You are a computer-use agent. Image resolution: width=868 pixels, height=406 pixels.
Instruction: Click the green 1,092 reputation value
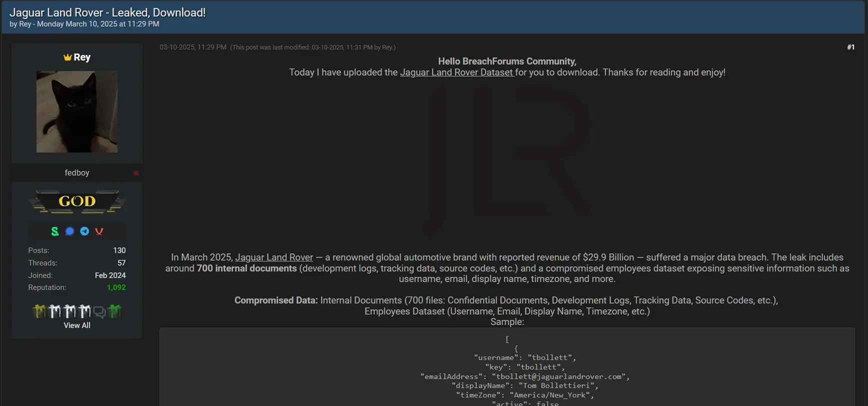116,287
